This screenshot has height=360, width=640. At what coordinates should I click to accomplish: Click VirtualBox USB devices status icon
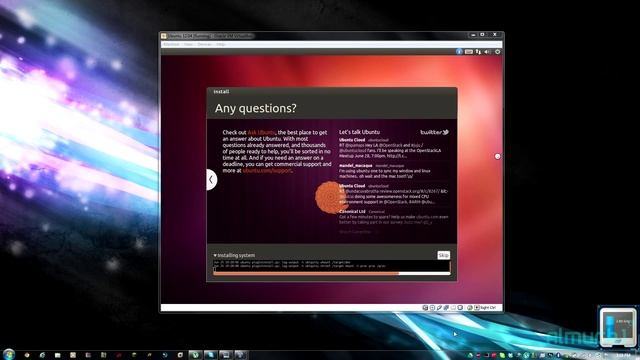pos(439,308)
